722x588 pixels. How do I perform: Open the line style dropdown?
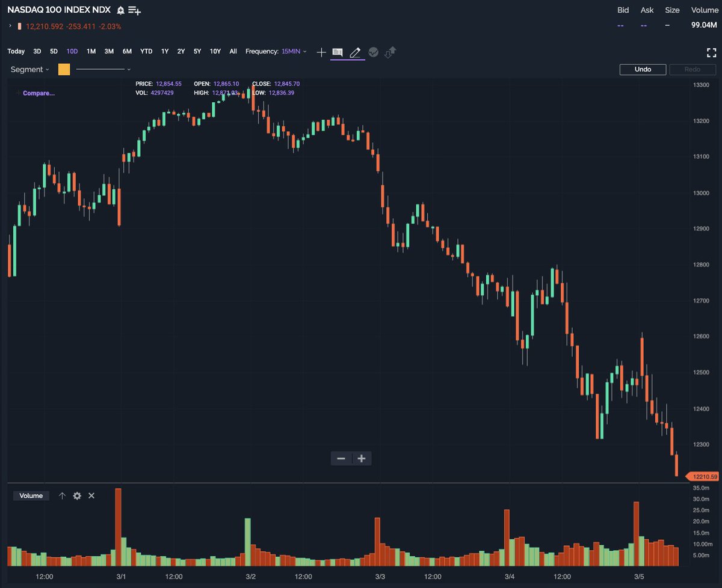click(x=103, y=70)
